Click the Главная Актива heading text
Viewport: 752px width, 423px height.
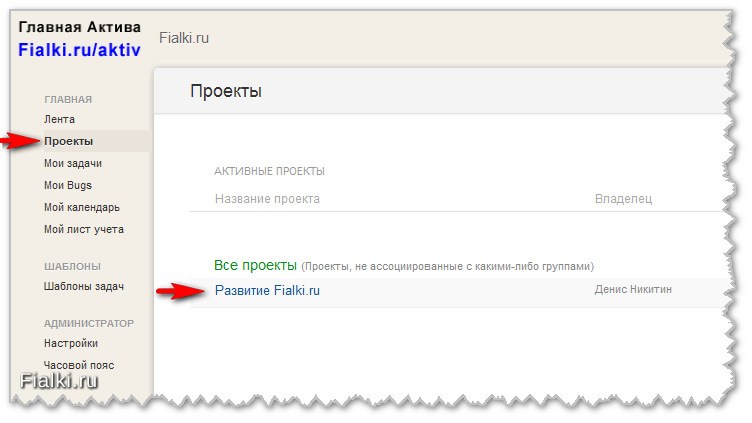(x=80, y=27)
